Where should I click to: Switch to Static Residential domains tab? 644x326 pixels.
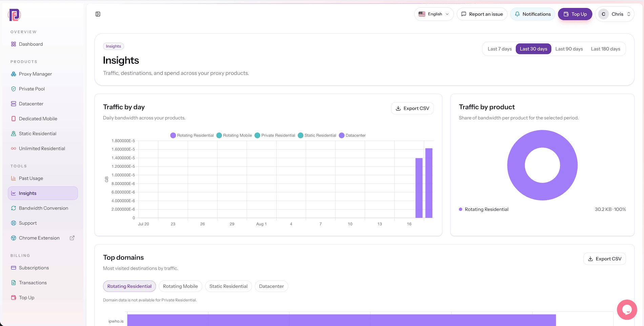click(x=228, y=286)
